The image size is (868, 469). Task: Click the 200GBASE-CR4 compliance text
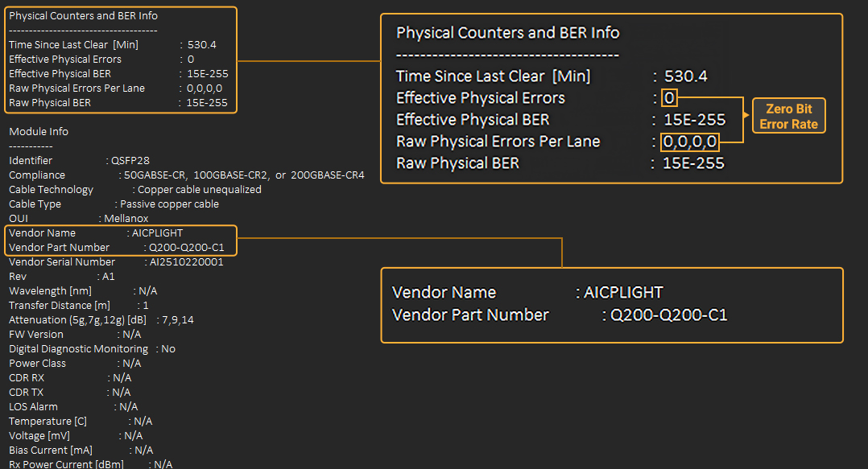(327, 175)
